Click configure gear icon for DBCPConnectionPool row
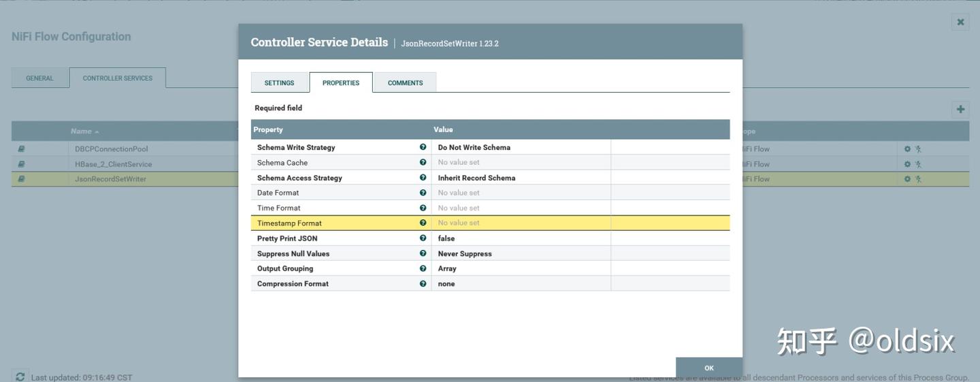This screenshot has height=382, width=980. (907, 149)
